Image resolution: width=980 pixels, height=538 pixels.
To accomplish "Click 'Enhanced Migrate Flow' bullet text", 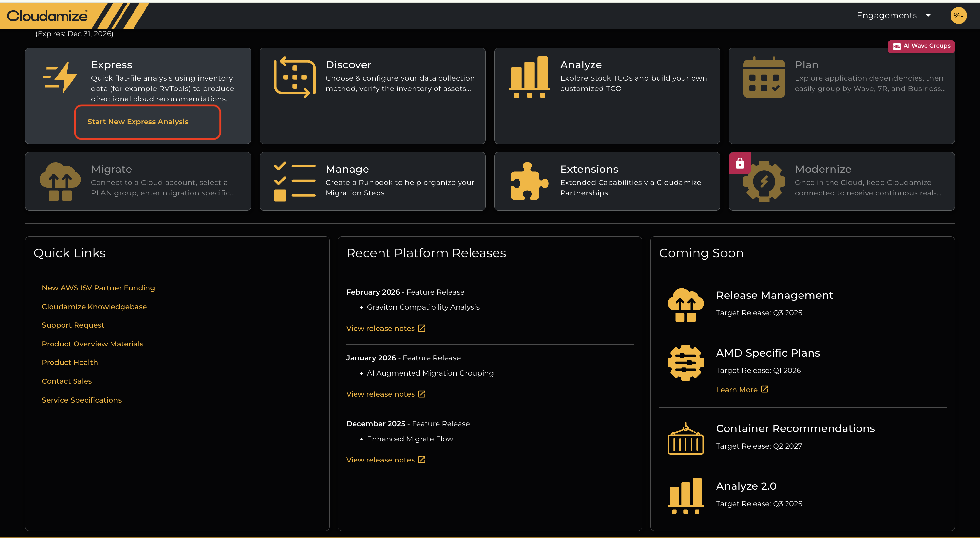I will [410, 439].
